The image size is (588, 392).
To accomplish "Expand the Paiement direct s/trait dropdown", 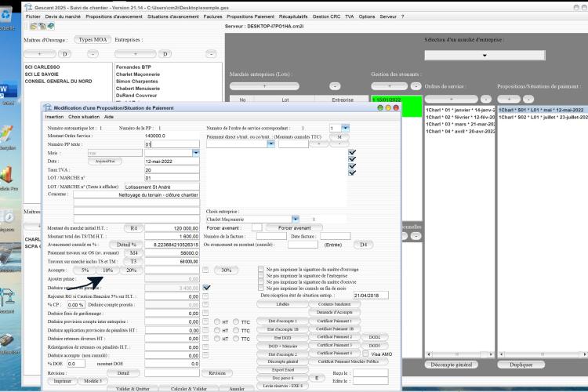I will point(270,143).
